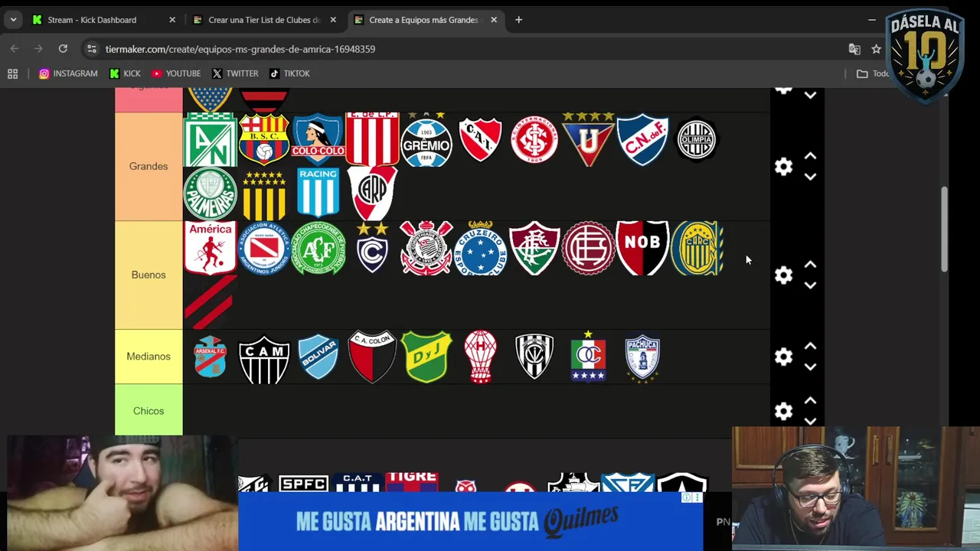980x551 pixels.
Task: Pick the Huracán balloon logo
Action: click(480, 357)
